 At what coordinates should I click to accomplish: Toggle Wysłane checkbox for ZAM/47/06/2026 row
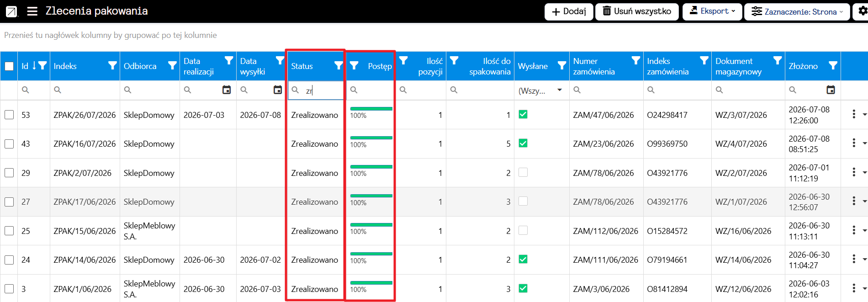pyautogui.click(x=523, y=114)
